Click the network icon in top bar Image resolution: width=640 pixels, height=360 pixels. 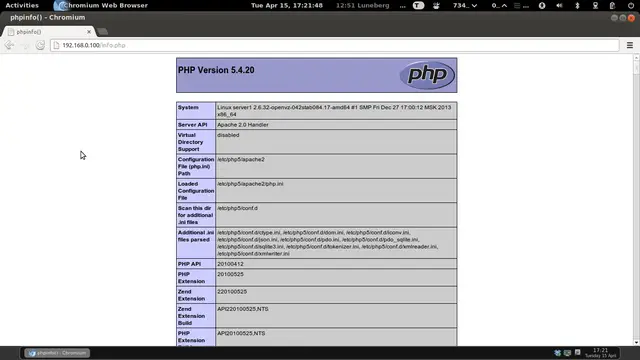(x=595, y=5)
